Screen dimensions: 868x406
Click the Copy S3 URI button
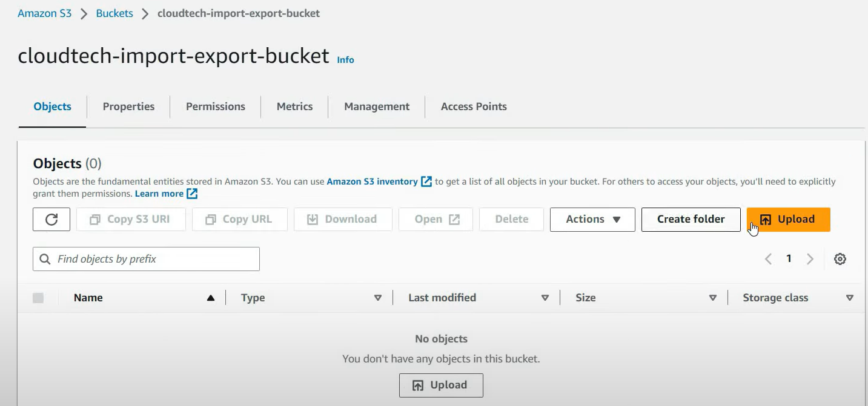pos(131,220)
